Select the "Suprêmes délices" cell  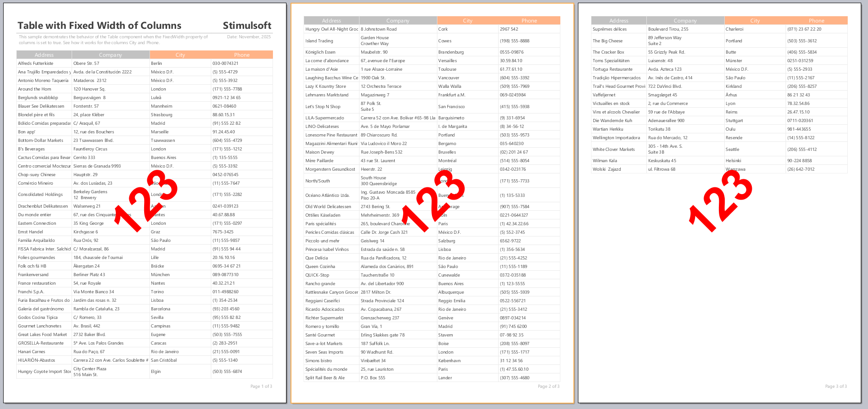coord(609,29)
